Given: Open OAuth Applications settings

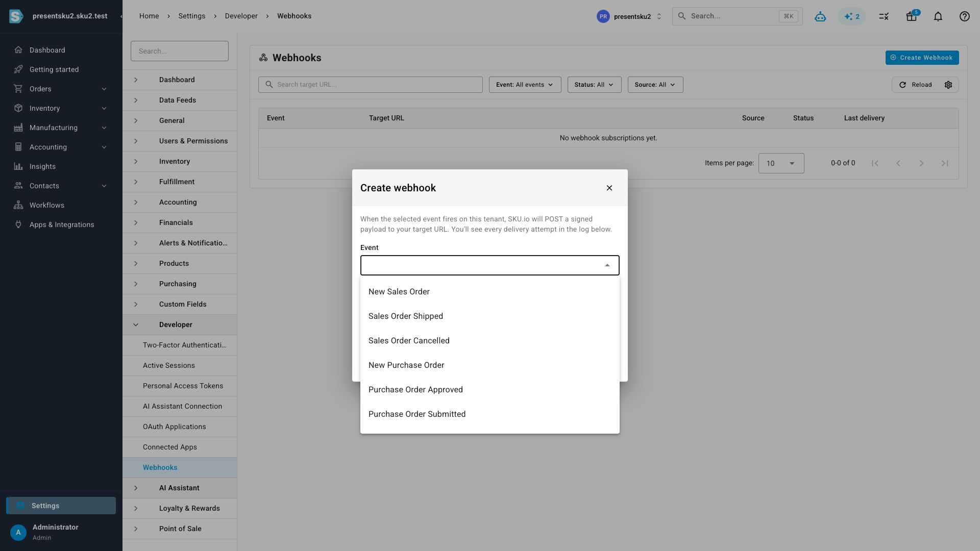Looking at the screenshot, I should (180, 427).
